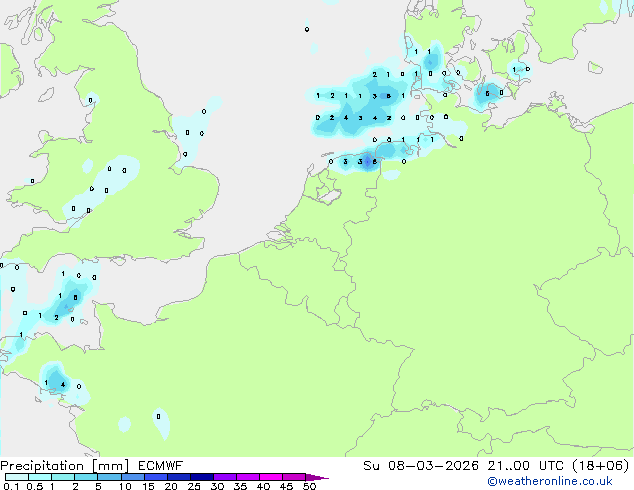Click the 0.5–1 mm legend color box
Viewport: 634px width, 490px height.
[x=40, y=477]
